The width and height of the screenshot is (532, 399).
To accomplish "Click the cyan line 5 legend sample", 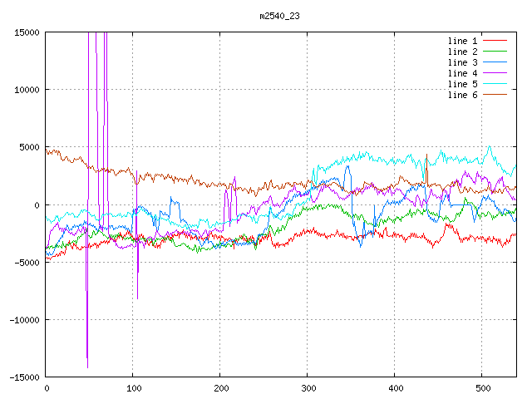I will tap(495, 84).
